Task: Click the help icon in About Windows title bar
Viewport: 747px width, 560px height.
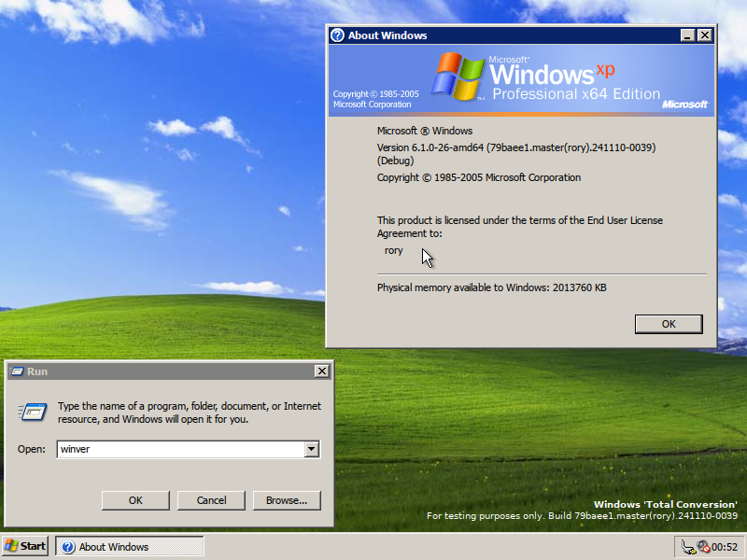Action: click(337, 35)
